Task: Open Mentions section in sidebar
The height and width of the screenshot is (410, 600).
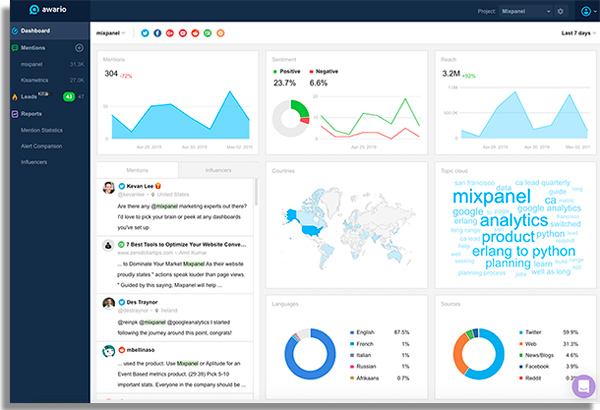Action: click(x=33, y=48)
